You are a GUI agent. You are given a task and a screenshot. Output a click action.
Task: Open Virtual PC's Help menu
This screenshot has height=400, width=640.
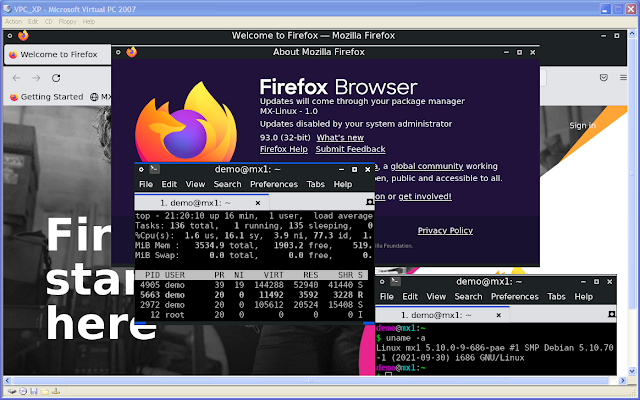pyautogui.click(x=89, y=22)
